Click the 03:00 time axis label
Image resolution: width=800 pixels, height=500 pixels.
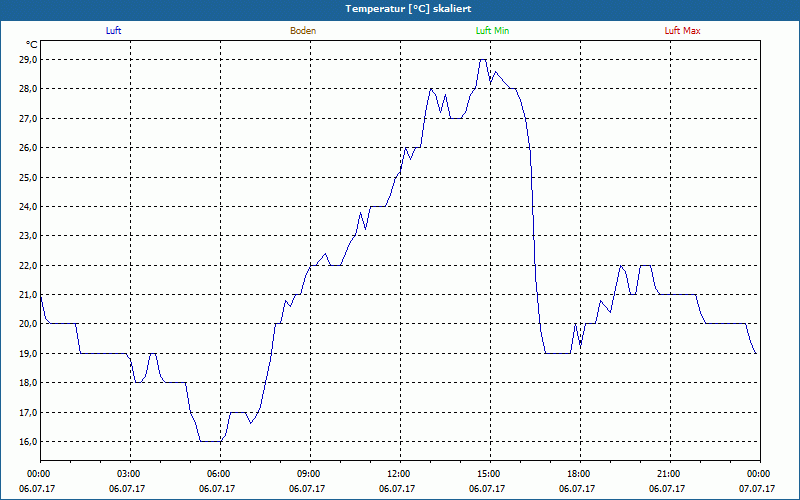pos(130,474)
